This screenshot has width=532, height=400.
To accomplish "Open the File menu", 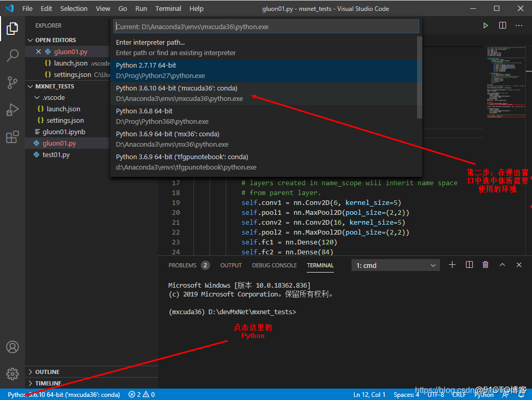I will tap(27, 8).
